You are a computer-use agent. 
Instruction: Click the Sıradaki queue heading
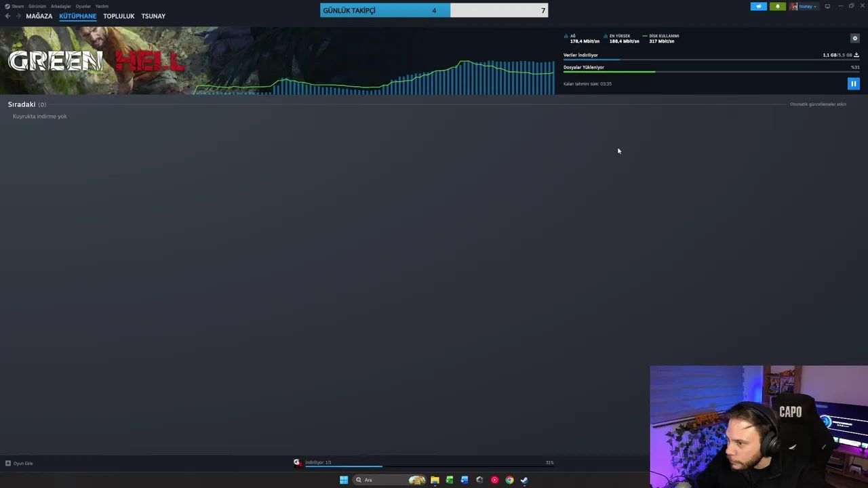27,104
